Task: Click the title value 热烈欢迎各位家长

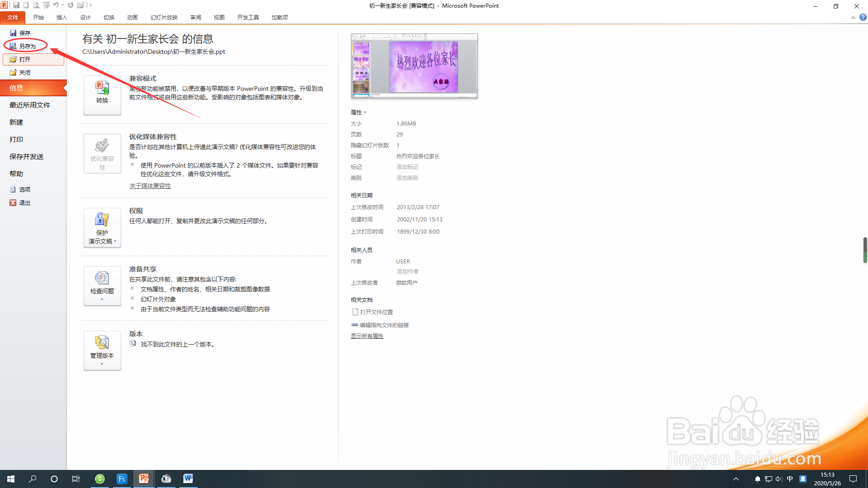Action: point(418,156)
